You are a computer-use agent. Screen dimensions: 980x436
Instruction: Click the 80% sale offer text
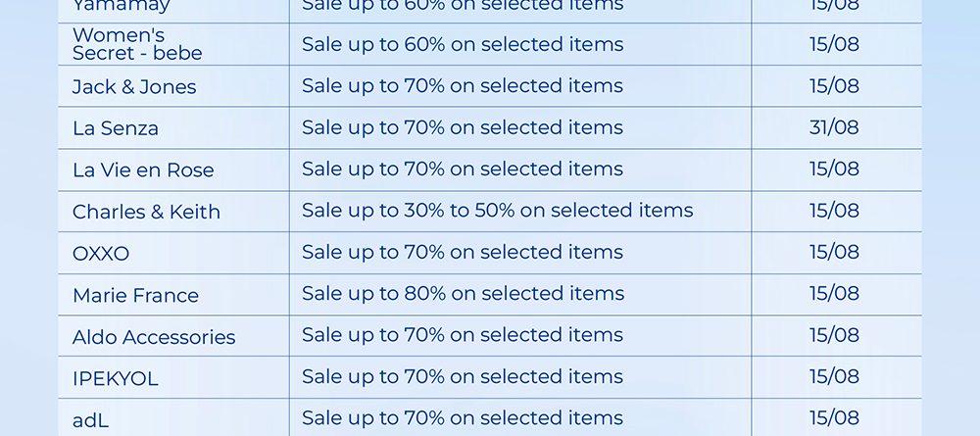coord(463,294)
